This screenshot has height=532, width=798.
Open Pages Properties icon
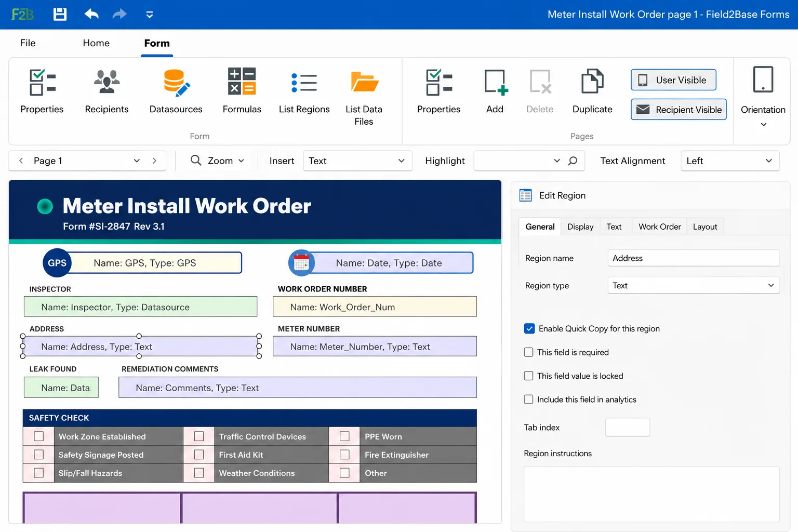point(439,91)
